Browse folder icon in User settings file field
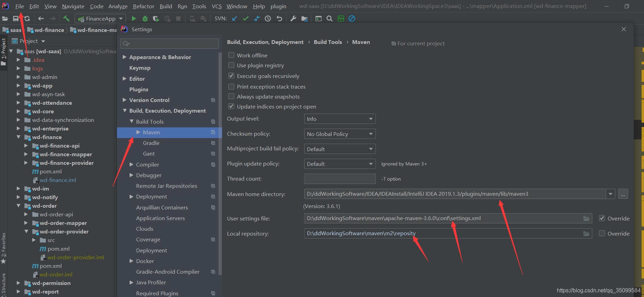The height and width of the screenshot is (297, 644). click(586, 218)
